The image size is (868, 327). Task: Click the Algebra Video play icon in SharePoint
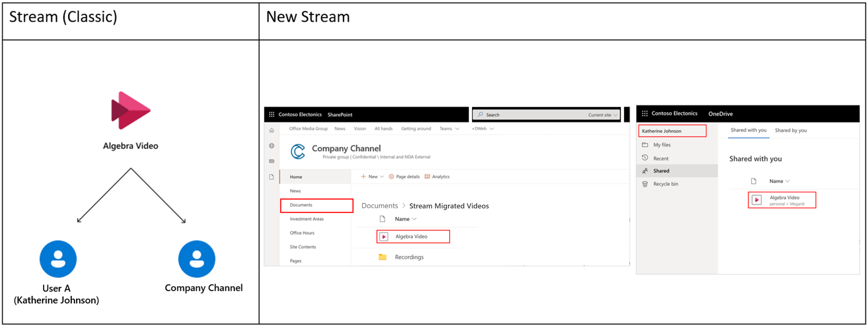tap(384, 237)
